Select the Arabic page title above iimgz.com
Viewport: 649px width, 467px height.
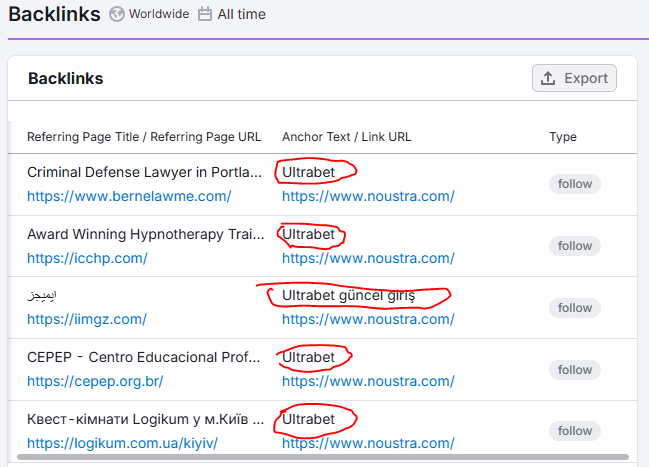(42, 296)
